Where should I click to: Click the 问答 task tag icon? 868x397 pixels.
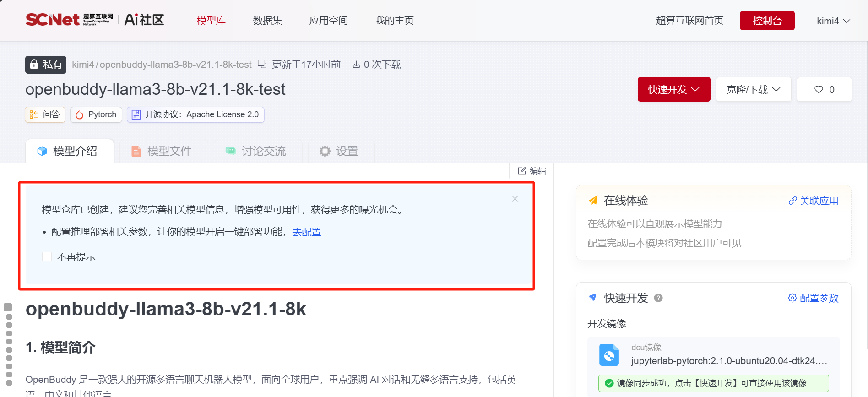point(34,114)
